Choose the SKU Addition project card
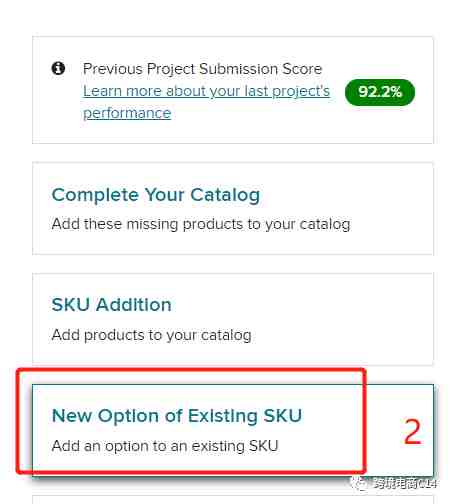 click(x=233, y=319)
